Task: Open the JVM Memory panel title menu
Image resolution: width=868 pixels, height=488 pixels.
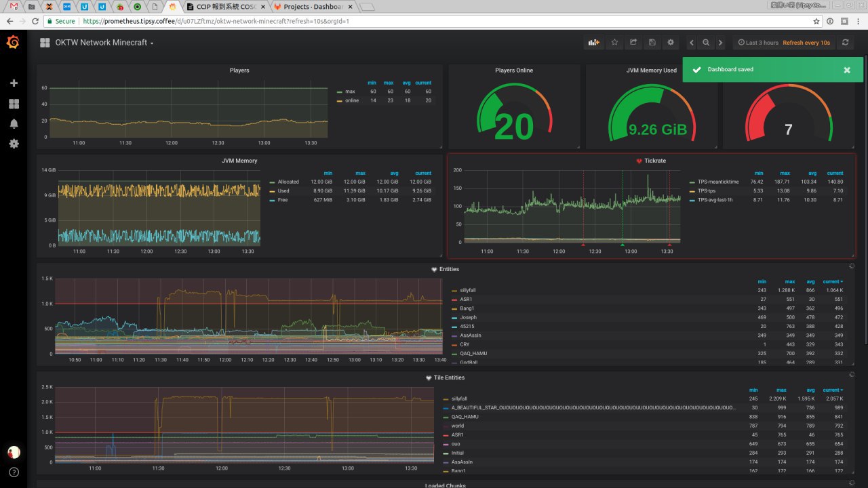Action: 239,161
